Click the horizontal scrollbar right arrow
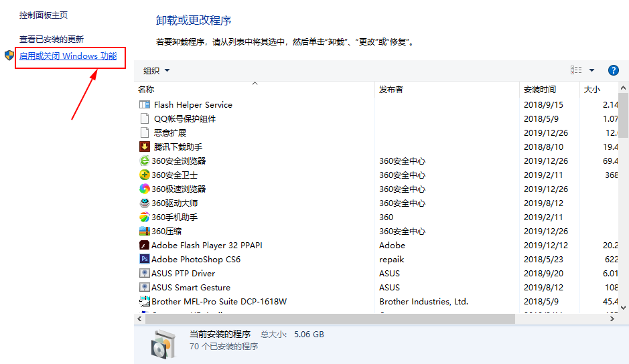Viewport: 629px width, 364px height. (x=612, y=319)
